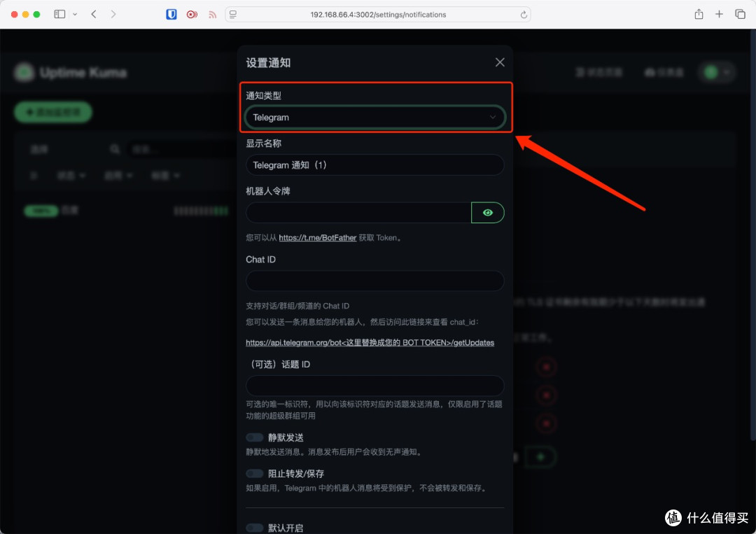756x534 pixels.
Task: Click the Uptime Kuma logo
Action: pyautogui.click(x=24, y=72)
